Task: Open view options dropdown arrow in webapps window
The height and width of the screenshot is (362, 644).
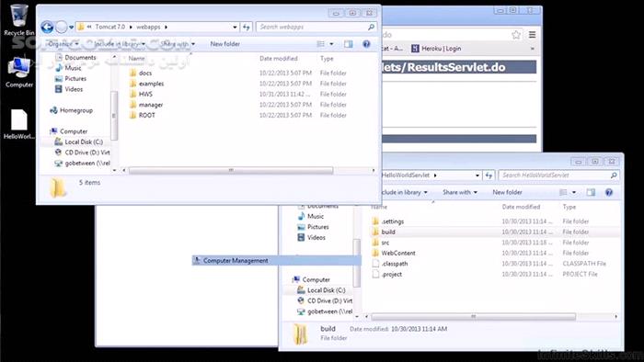Action: point(331,44)
